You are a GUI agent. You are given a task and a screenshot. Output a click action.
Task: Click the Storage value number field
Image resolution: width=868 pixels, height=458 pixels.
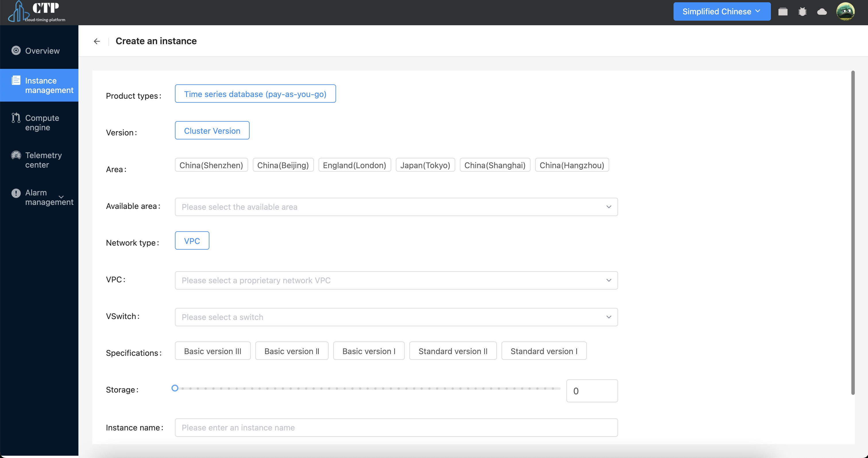coord(592,391)
